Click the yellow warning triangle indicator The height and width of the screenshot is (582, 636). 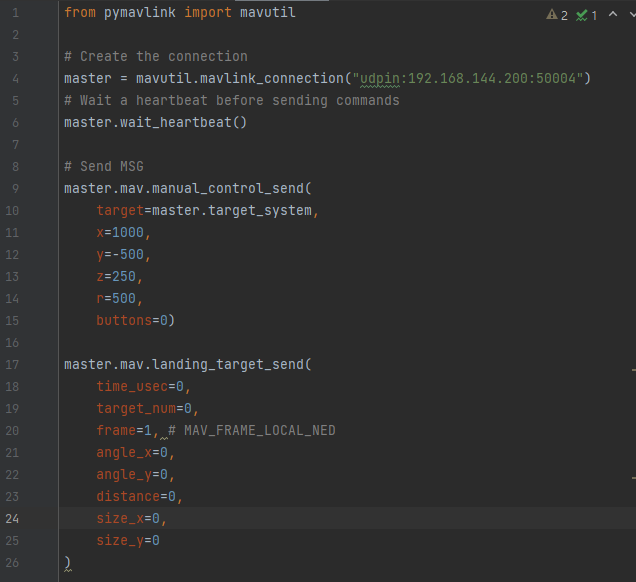[552, 15]
